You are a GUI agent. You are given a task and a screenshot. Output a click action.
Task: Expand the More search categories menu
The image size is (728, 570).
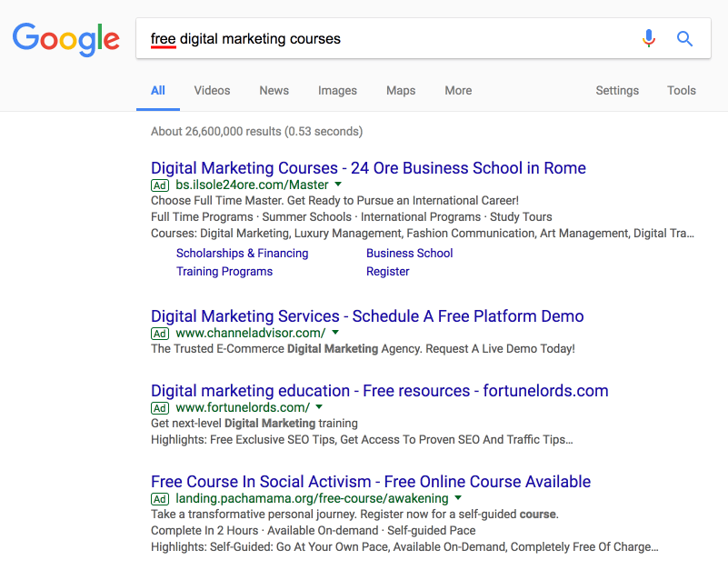point(458,91)
